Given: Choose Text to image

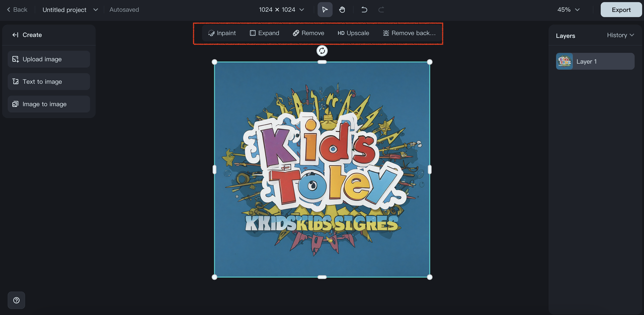Looking at the screenshot, I should 49,82.
